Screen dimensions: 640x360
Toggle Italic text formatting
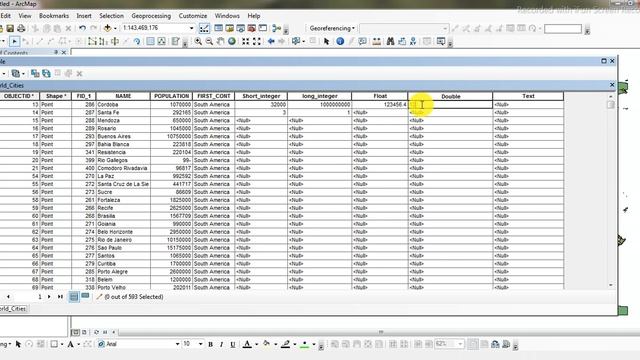point(222,344)
